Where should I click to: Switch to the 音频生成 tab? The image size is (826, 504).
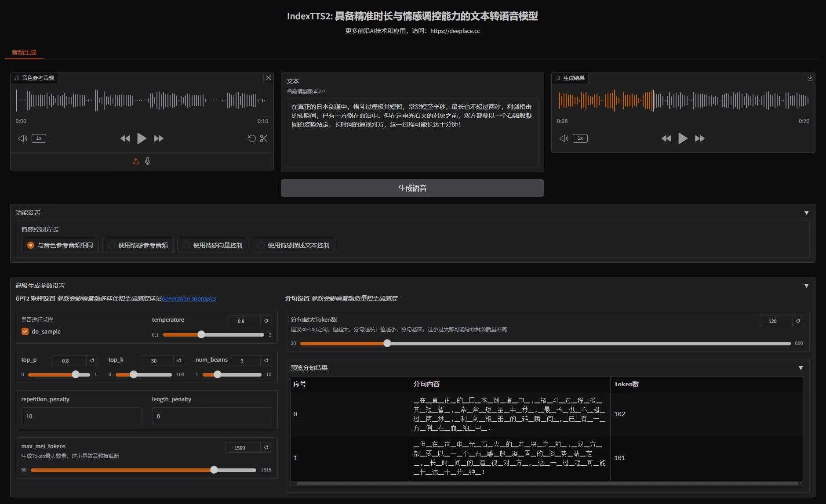coord(24,52)
